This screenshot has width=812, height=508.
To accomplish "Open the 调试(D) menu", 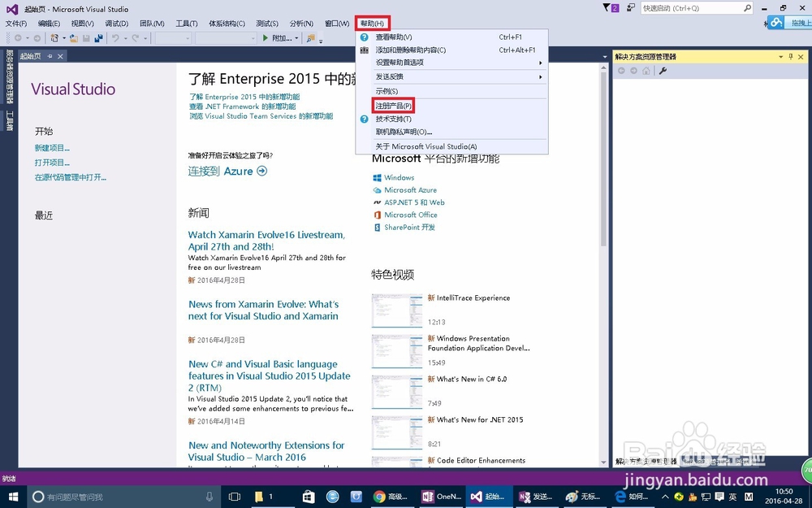I will pyautogui.click(x=116, y=24).
